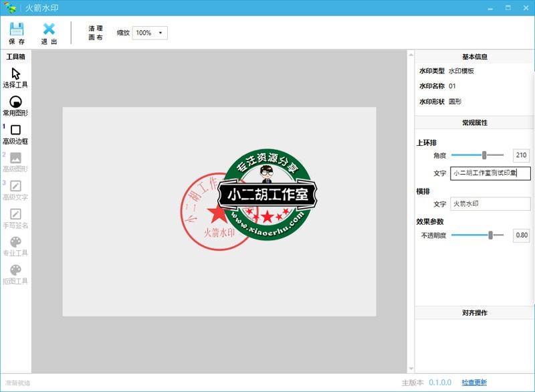535x392 pixels.
Task: Click the 常规属性 section header
Action: pos(473,123)
